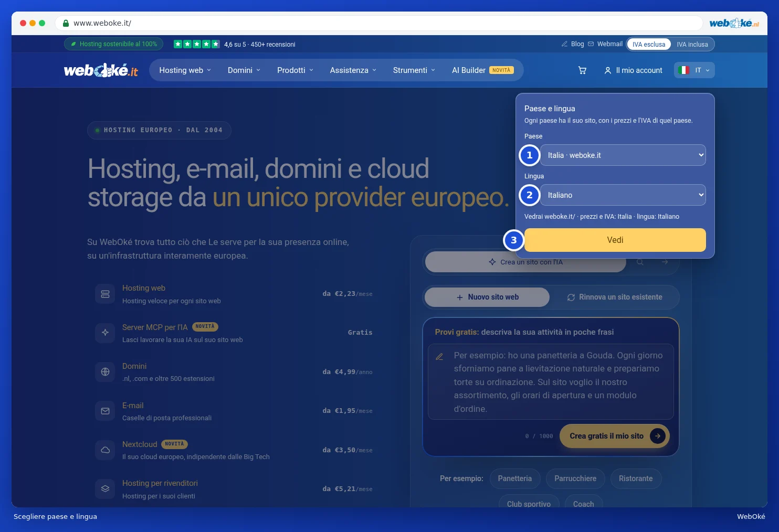Image resolution: width=779 pixels, height=532 pixels.
Task: Open the Webmail link
Action: coord(605,44)
